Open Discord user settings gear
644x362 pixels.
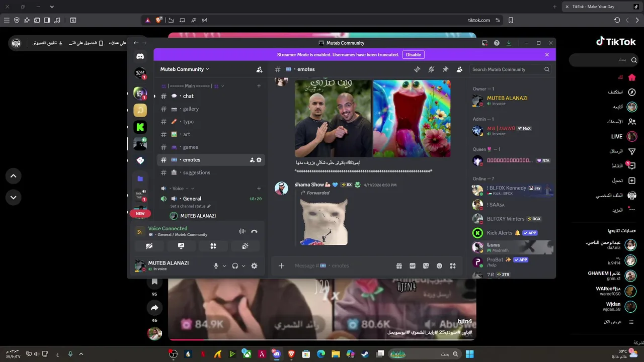point(254,266)
